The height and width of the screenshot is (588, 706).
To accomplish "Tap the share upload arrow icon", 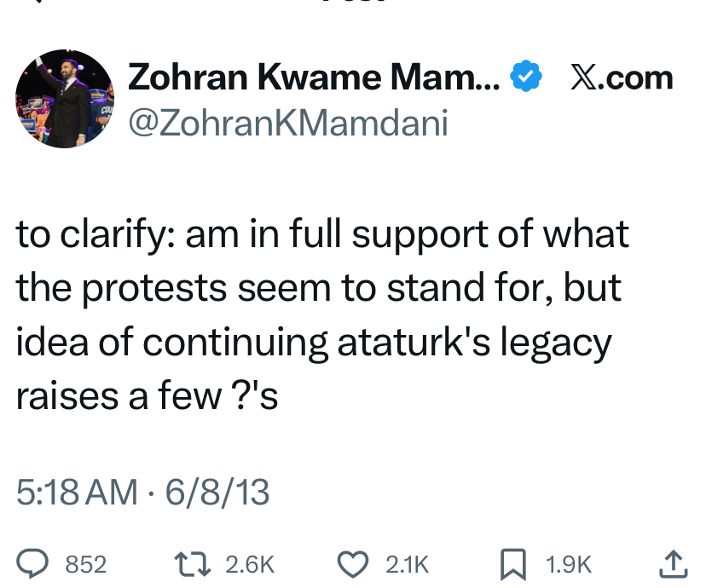I will click(x=672, y=563).
